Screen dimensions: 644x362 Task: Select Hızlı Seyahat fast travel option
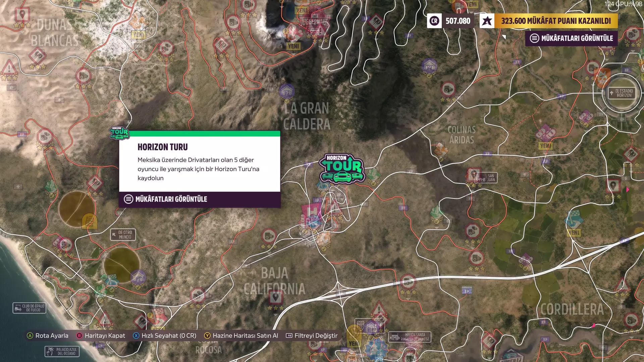click(x=164, y=336)
